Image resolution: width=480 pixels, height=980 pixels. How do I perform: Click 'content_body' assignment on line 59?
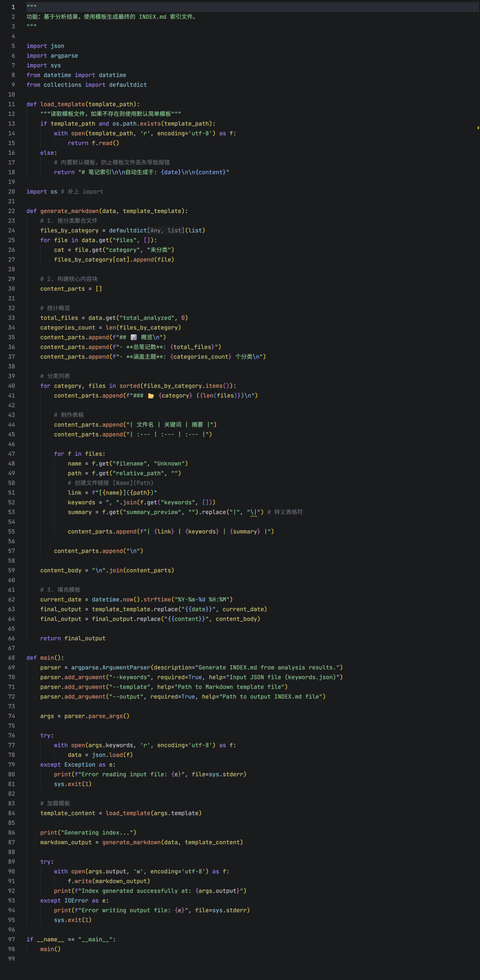coord(107,570)
